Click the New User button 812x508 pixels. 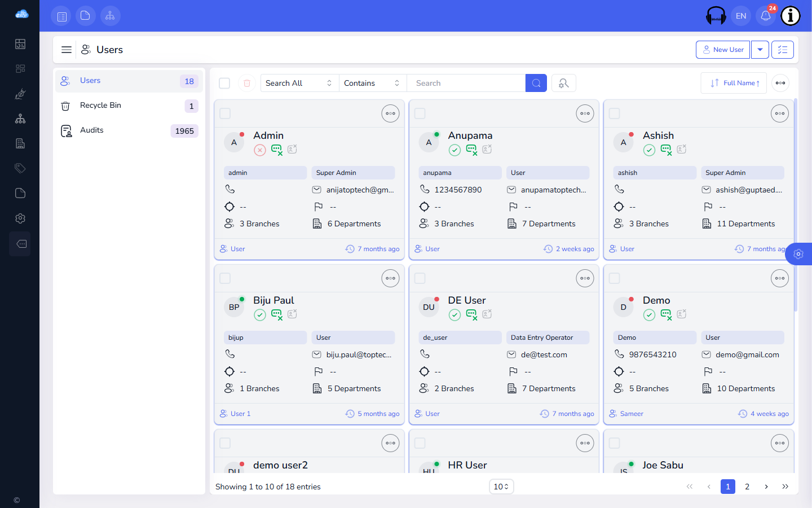(x=723, y=50)
